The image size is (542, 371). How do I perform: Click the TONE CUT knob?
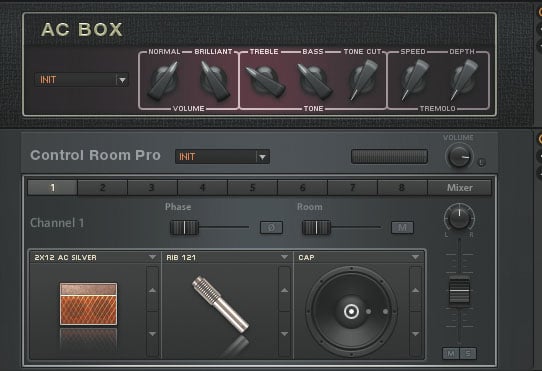pyautogui.click(x=363, y=80)
